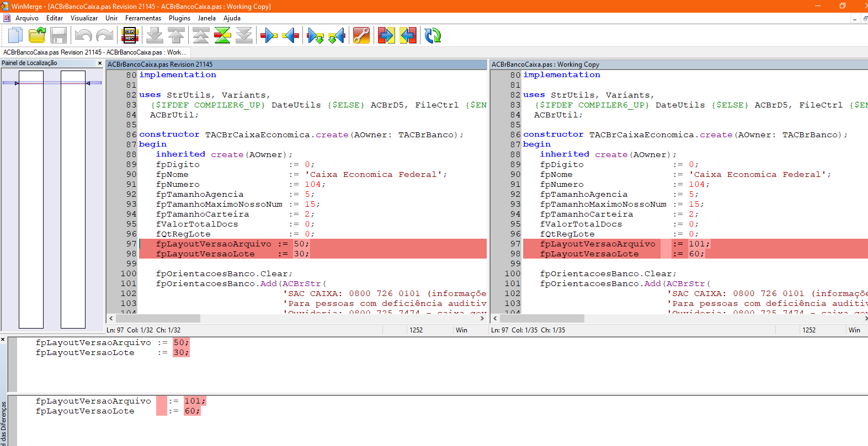868x446 pixels.
Task: Open the Janela menu
Action: [207, 18]
